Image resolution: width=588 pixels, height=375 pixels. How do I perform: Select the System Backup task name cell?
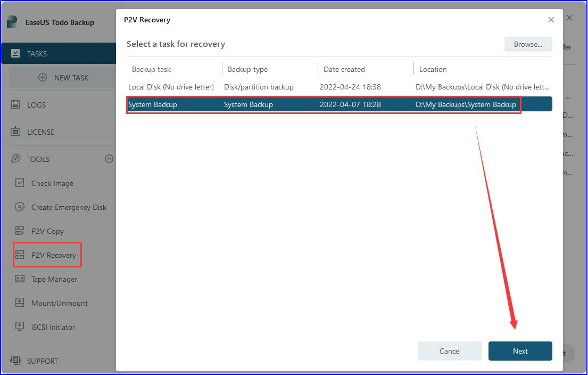153,105
